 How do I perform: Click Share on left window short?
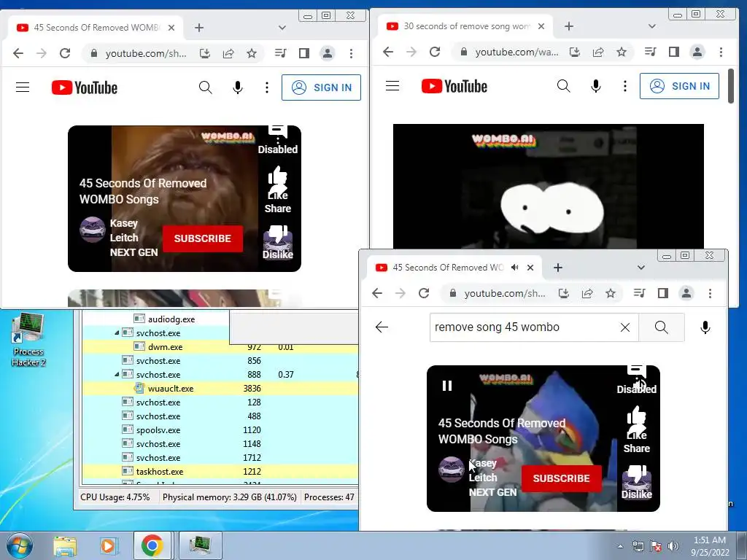(278, 209)
